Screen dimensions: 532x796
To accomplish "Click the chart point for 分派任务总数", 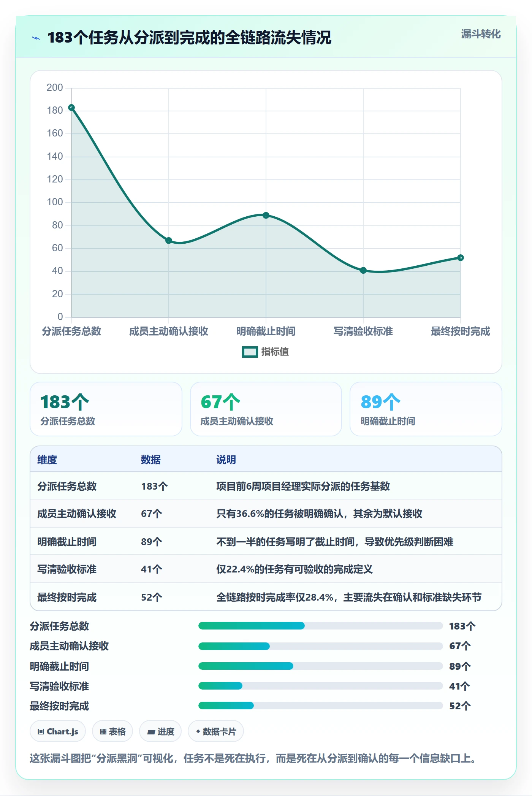I will (x=71, y=108).
